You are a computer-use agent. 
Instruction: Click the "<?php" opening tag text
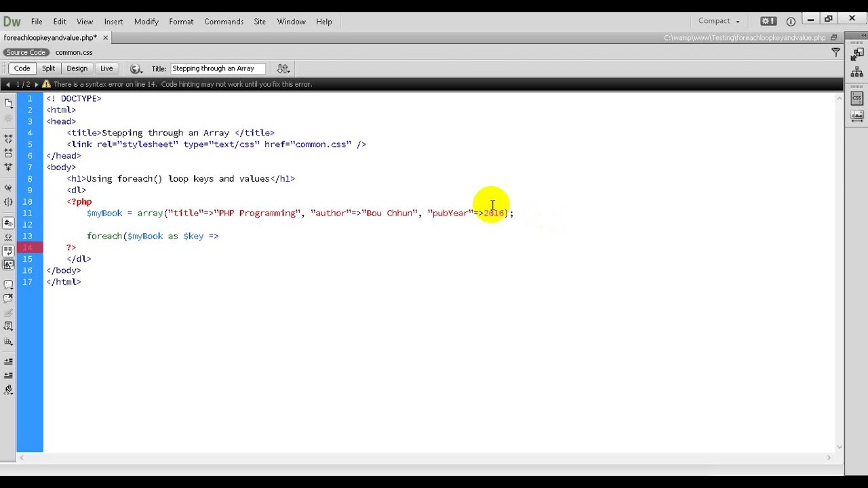[79, 201]
